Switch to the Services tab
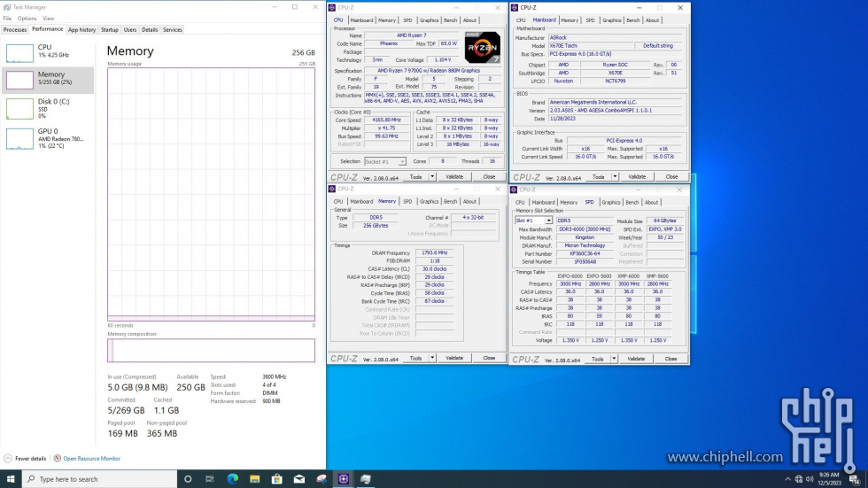The height and width of the screenshot is (488, 868). [172, 30]
